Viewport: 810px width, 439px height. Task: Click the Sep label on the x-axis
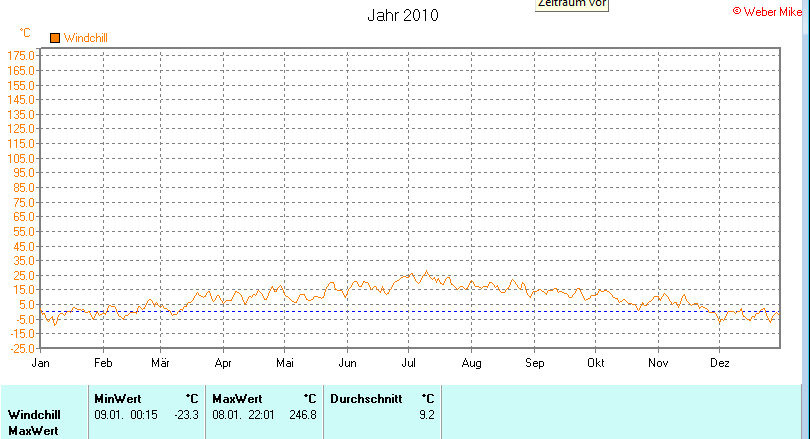[x=535, y=363]
